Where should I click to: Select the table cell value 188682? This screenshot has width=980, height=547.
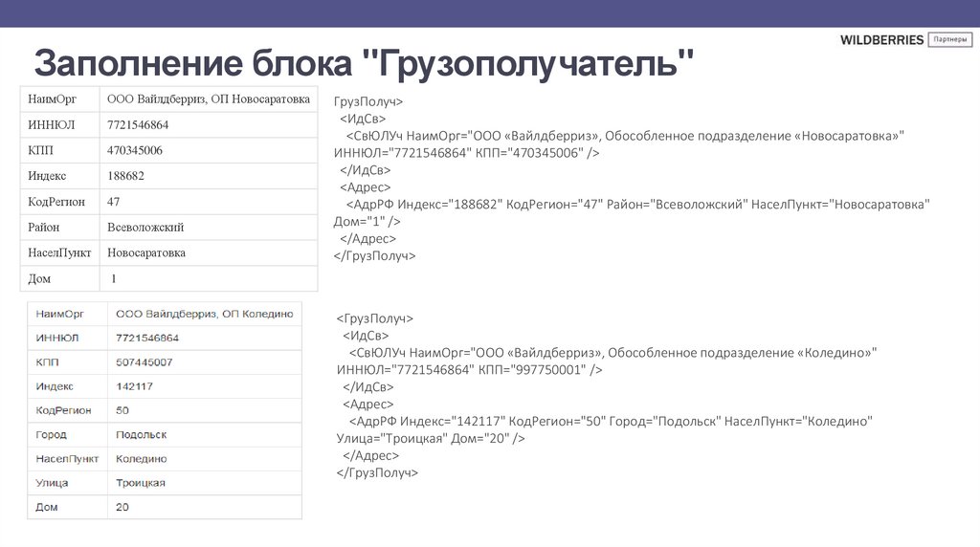pyautogui.click(x=125, y=176)
